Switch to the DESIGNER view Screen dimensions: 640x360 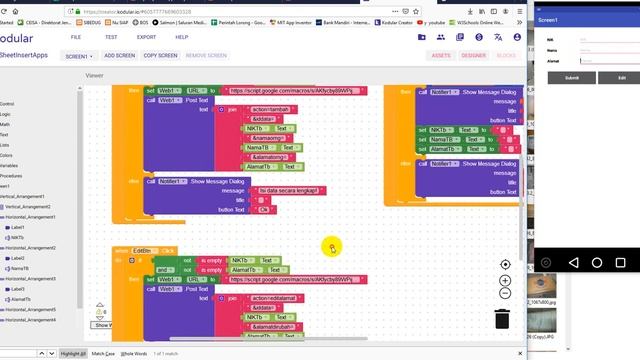click(x=473, y=56)
